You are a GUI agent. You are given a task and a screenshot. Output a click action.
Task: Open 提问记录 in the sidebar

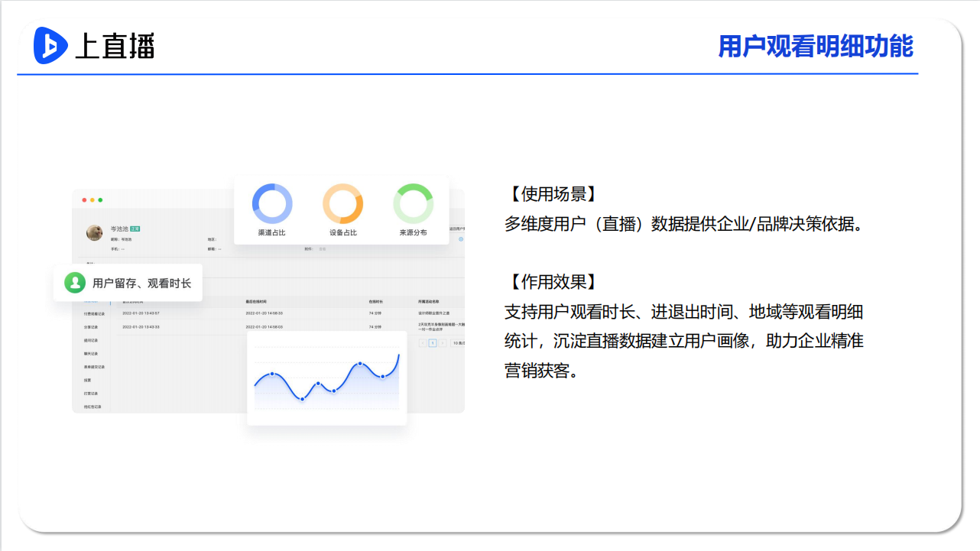[91, 340]
